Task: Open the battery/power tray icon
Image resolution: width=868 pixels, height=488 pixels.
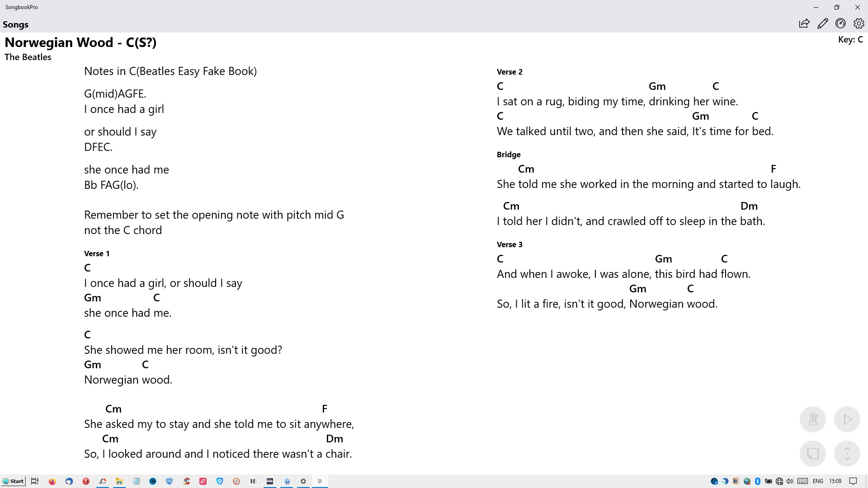Action: (769, 481)
